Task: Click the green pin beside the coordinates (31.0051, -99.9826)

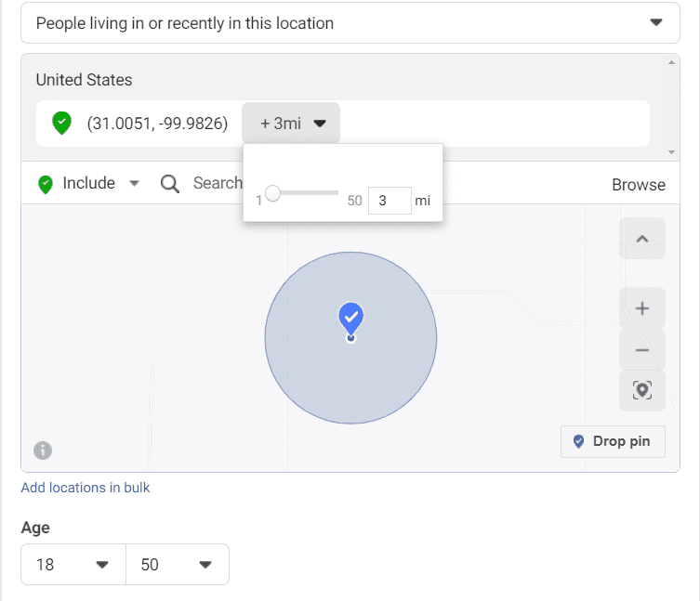Action: [x=61, y=124]
